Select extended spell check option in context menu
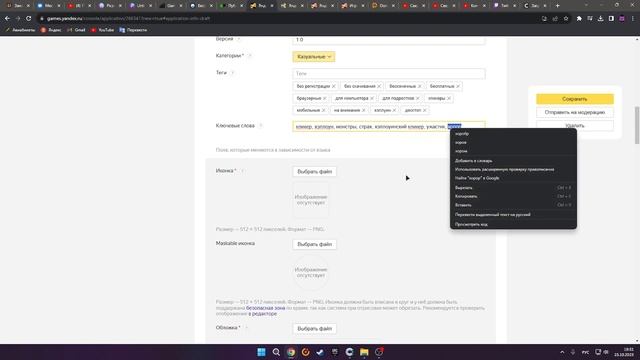The image size is (640, 360). [x=513, y=169]
